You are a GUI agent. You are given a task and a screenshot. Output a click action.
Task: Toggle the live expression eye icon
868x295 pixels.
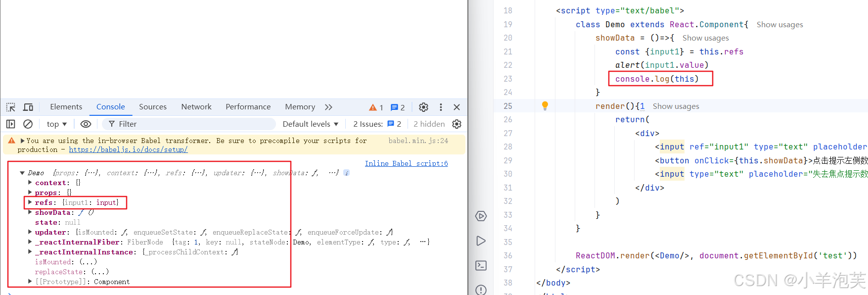[x=86, y=124]
